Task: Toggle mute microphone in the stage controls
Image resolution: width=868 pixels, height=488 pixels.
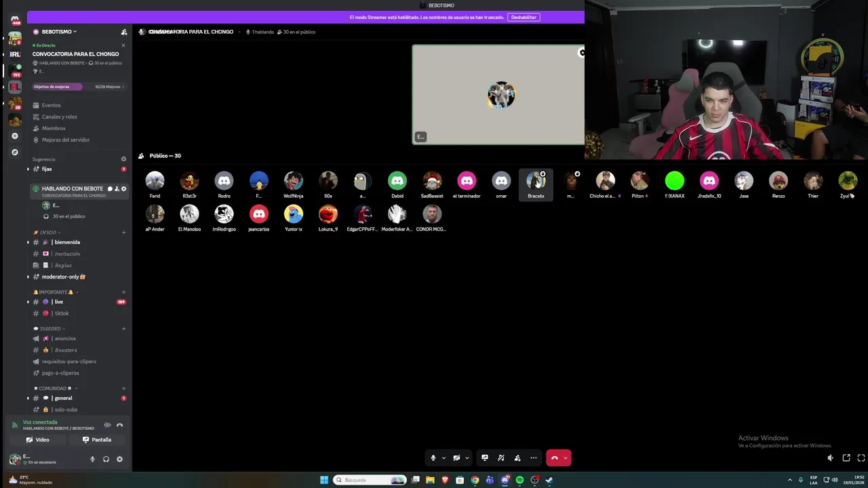Action: (x=433, y=457)
